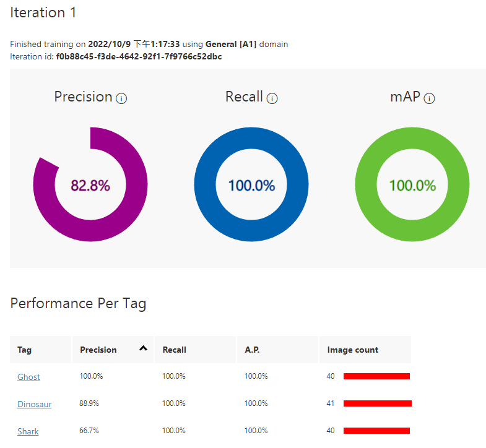Open the Recall info tooltip icon
Image resolution: width=486 pixels, height=448 pixels.
tap(272, 98)
